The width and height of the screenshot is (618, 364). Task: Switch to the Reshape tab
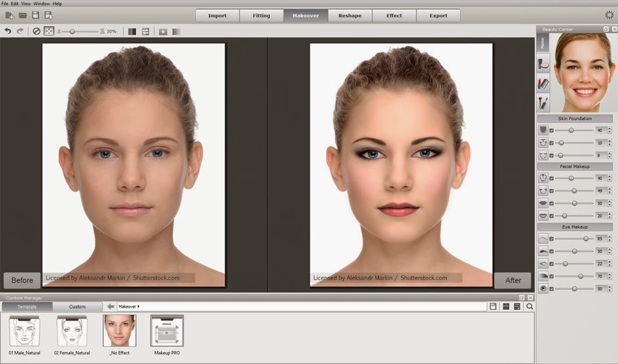pyautogui.click(x=350, y=15)
